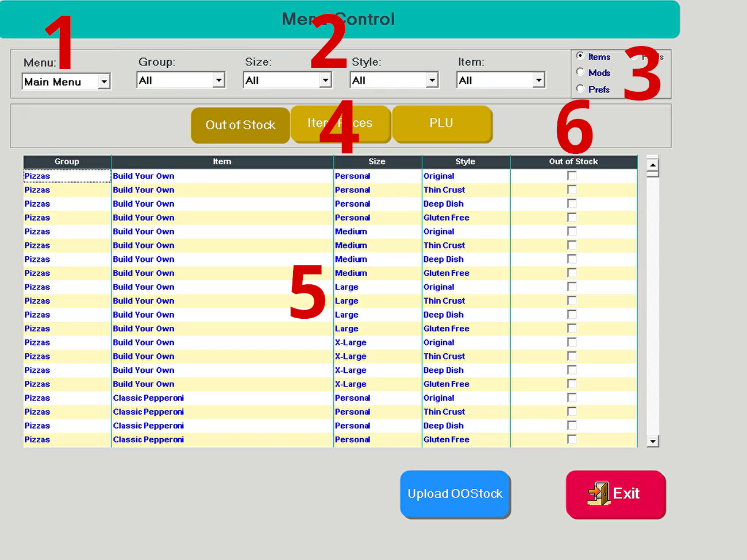Click 'Original' in the Build Your Own Large row
The height and width of the screenshot is (560, 747).
[439, 287]
